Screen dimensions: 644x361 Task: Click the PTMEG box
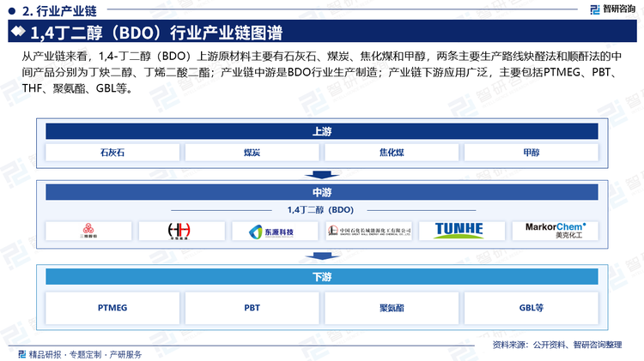(x=112, y=308)
